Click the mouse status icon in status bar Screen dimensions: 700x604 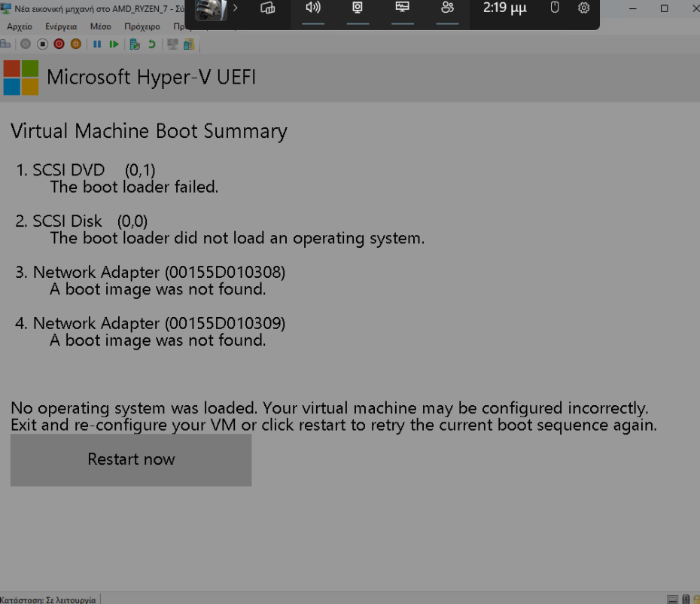click(x=686, y=599)
